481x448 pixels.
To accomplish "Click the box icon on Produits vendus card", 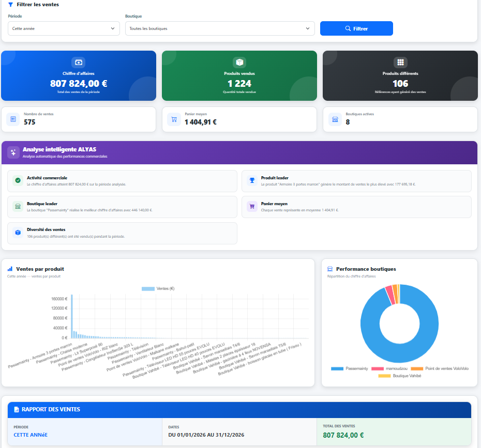I will 239,63.
